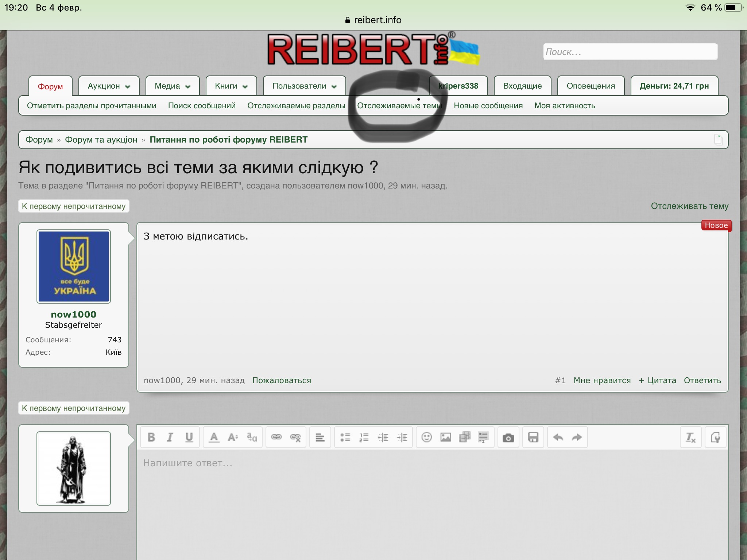Click the Форум breadcrumb link

point(39,140)
